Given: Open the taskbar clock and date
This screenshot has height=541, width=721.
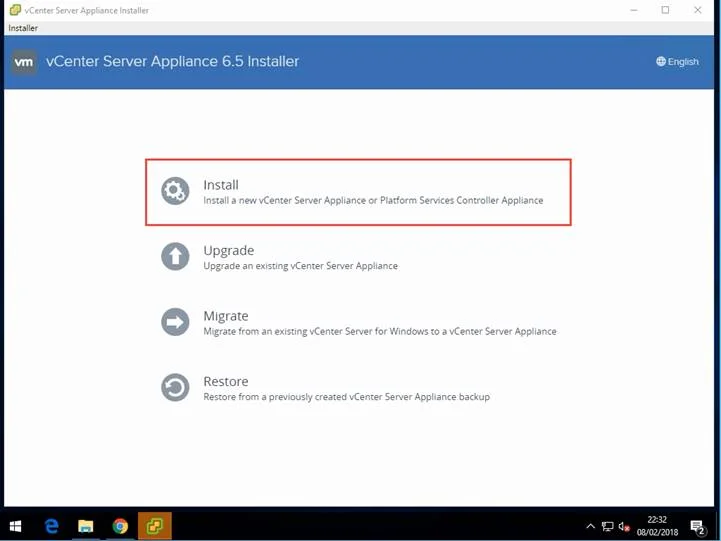Looking at the screenshot, I should point(657,526).
